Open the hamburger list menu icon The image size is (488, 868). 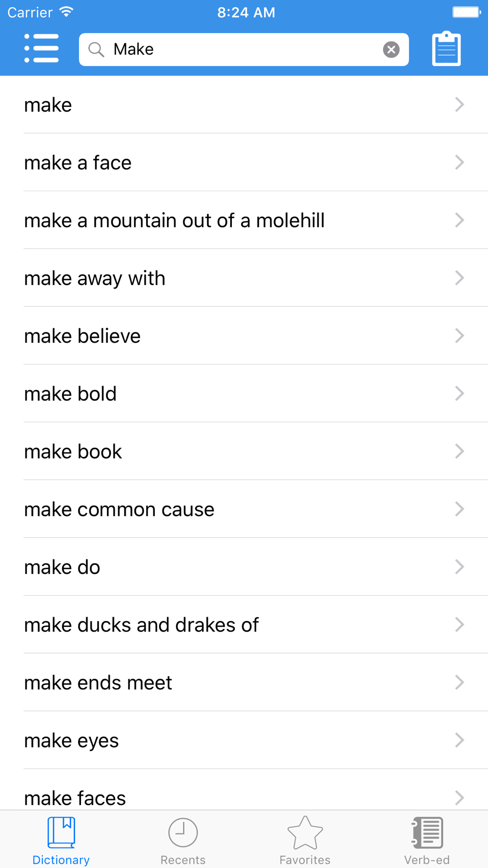(x=41, y=48)
